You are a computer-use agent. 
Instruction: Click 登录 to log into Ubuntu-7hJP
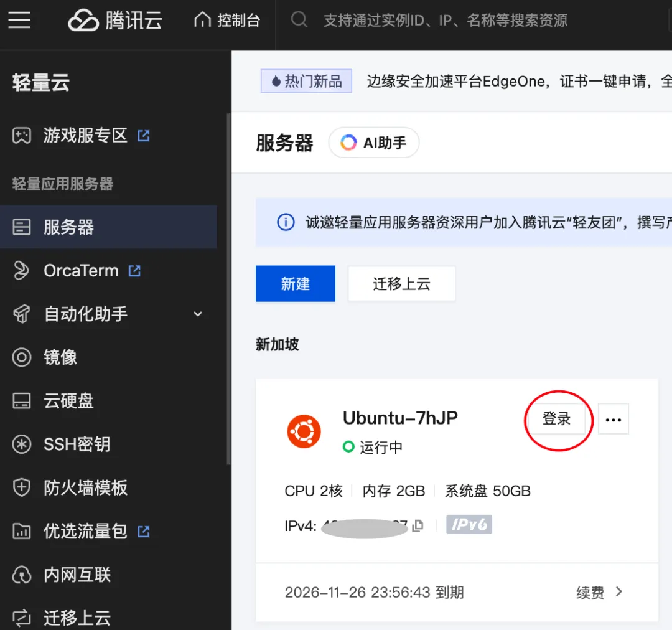pos(556,418)
